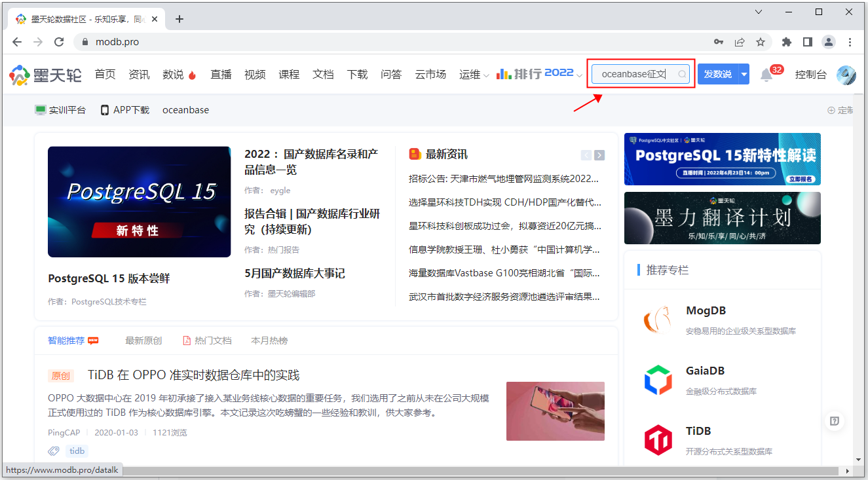868x480 pixels.
Task: Open the 招标公告 天津市燃气 news item
Action: pos(504,178)
